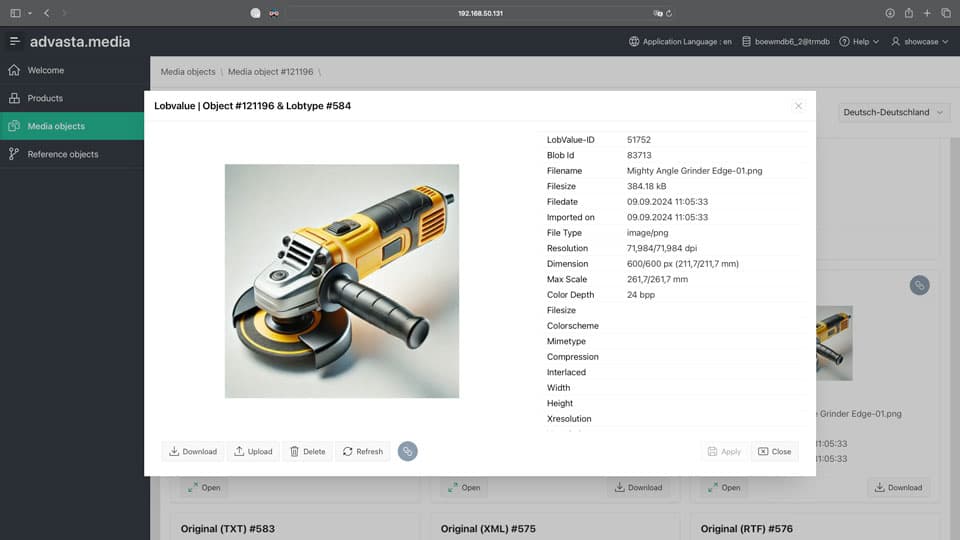Open the hamburger menu beside advasta.media
960x540 pixels.
(x=15, y=42)
